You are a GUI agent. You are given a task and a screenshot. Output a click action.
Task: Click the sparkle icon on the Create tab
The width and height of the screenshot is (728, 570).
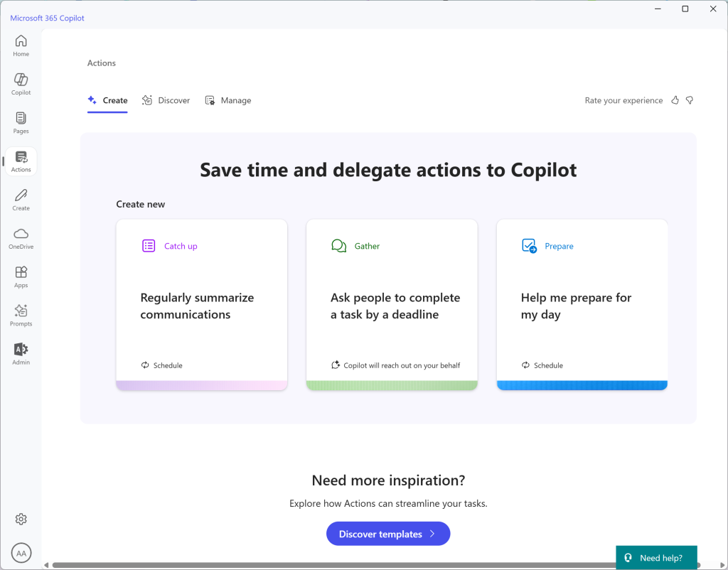92,100
